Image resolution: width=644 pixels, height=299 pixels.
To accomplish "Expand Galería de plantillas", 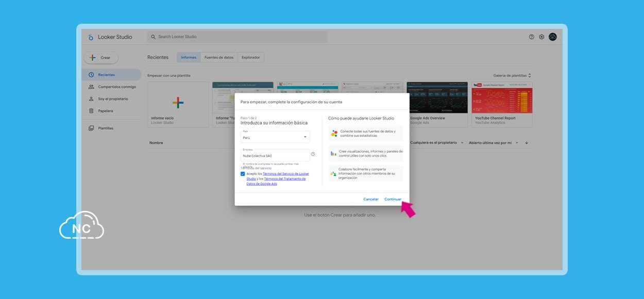I will pos(512,75).
